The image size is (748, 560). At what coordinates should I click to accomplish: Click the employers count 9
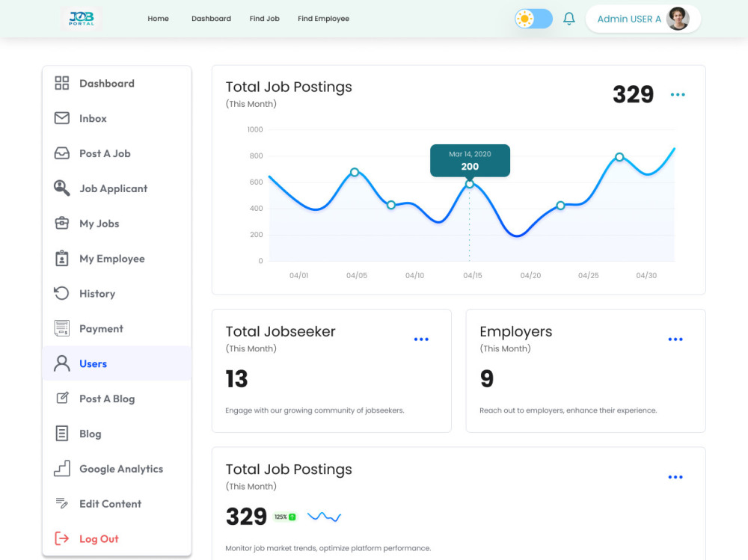(x=487, y=379)
